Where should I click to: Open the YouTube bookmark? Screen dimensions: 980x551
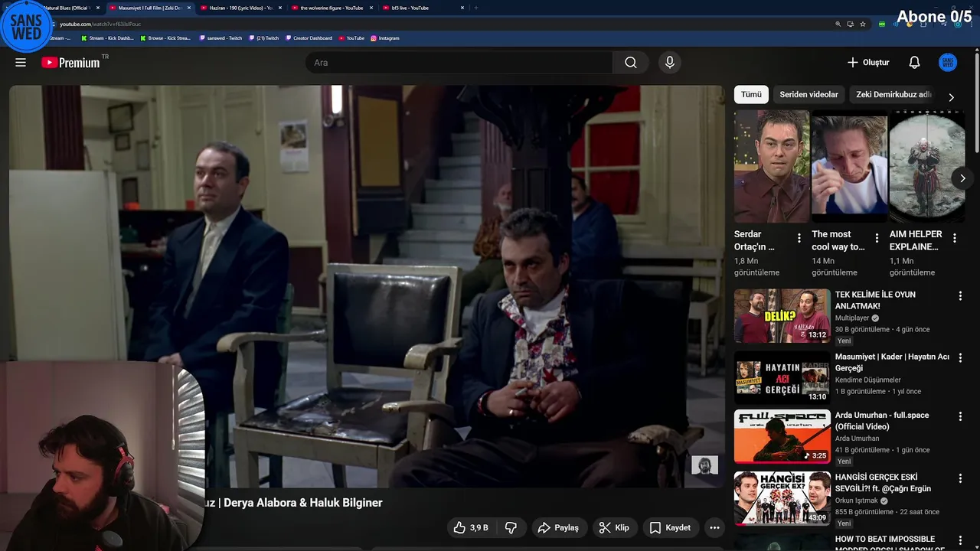pyautogui.click(x=351, y=38)
